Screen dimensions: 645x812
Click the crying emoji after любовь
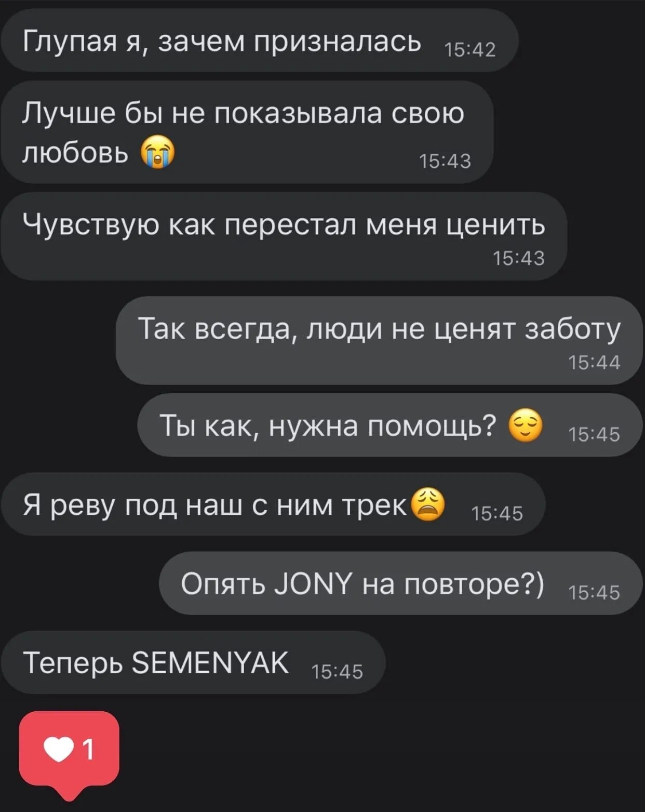[x=158, y=152]
